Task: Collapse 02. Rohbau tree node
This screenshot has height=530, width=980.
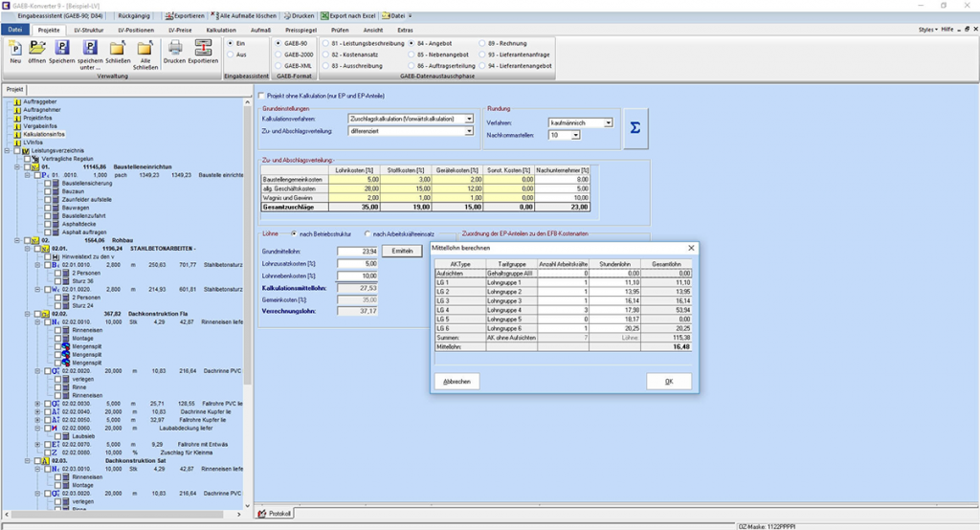Action: (17, 240)
